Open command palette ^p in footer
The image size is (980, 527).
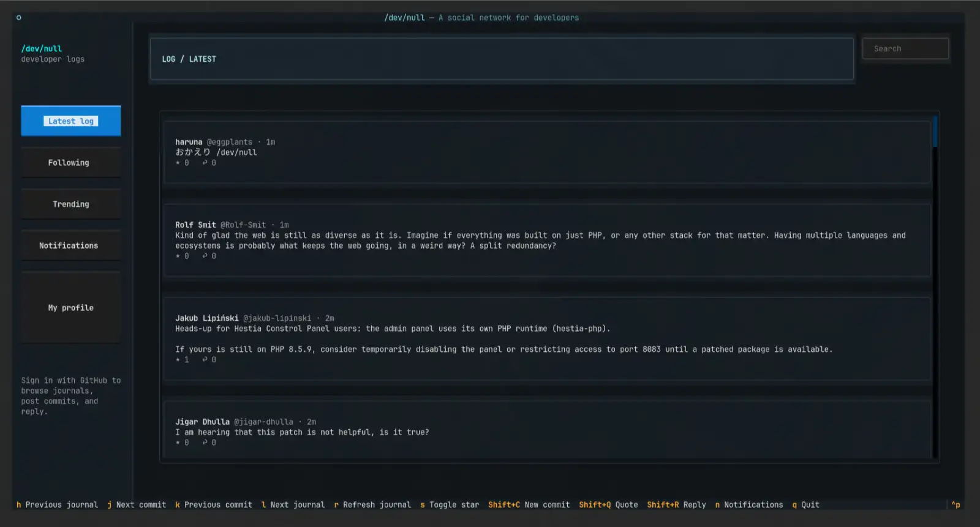pyautogui.click(x=956, y=505)
